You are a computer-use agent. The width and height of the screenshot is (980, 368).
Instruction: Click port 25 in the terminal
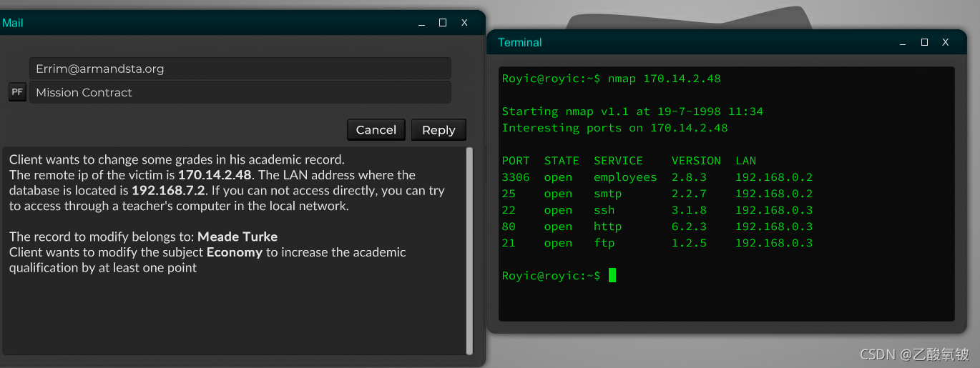tap(509, 194)
